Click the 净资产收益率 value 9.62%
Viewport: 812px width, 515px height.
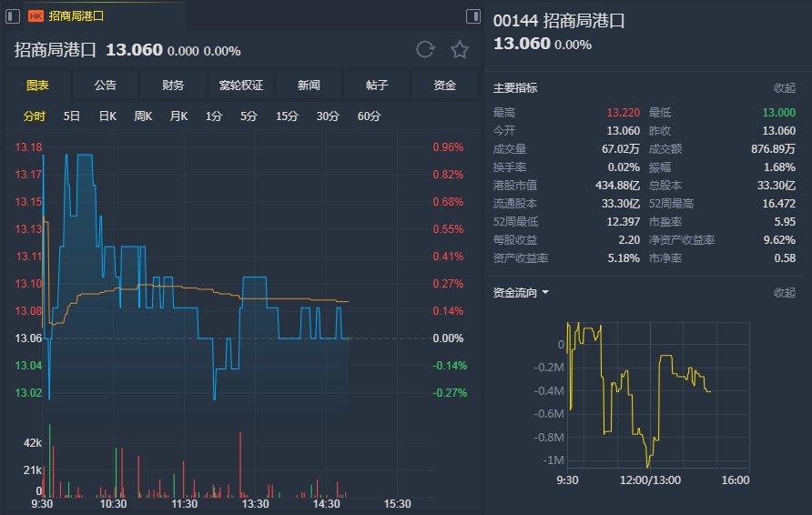tap(779, 239)
